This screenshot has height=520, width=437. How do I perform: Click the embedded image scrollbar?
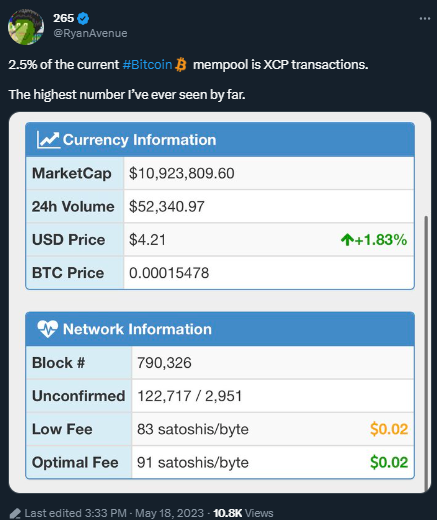coord(426,353)
